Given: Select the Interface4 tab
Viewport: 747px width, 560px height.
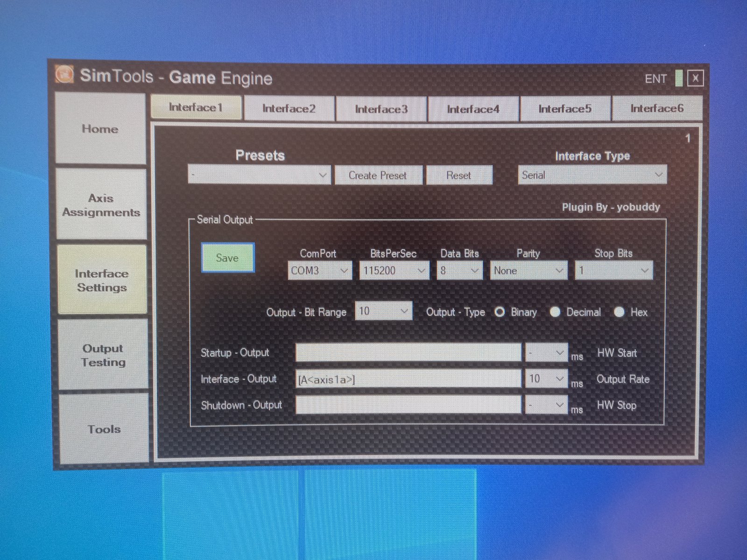Looking at the screenshot, I should tap(473, 109).
